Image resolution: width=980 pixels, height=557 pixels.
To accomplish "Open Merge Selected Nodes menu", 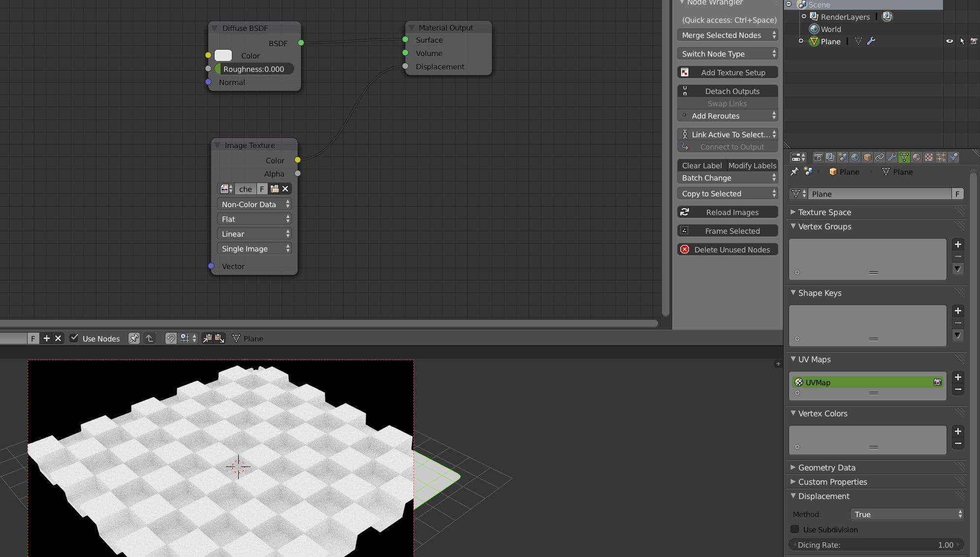I will point(727,35).
